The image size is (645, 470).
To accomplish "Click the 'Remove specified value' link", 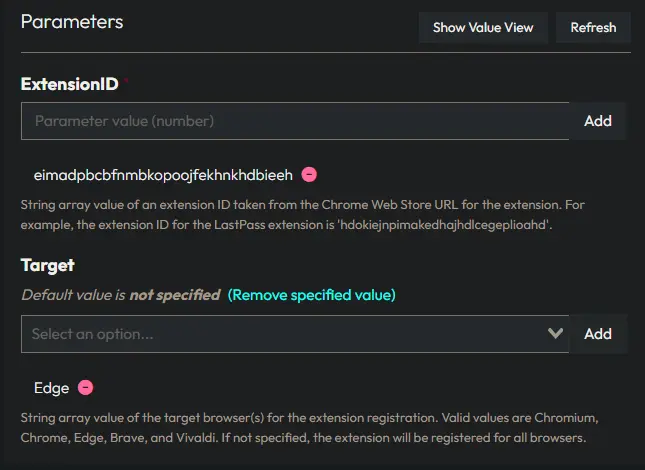I will [x=312, y=295].
